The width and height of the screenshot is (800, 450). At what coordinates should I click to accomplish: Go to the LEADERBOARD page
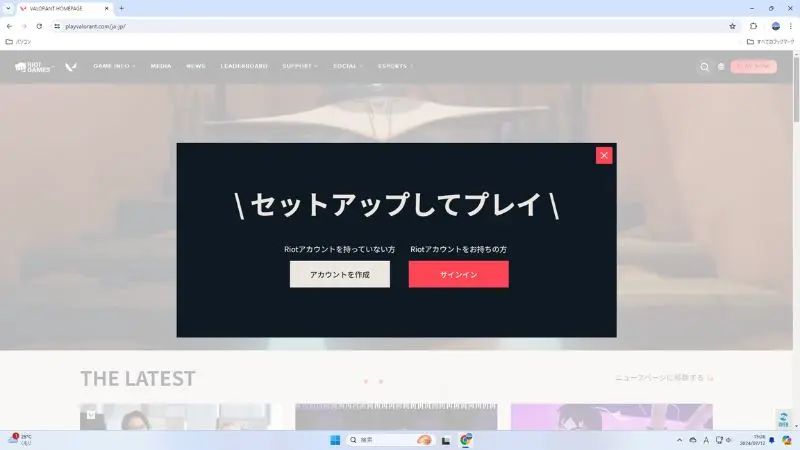pos(244,66)
